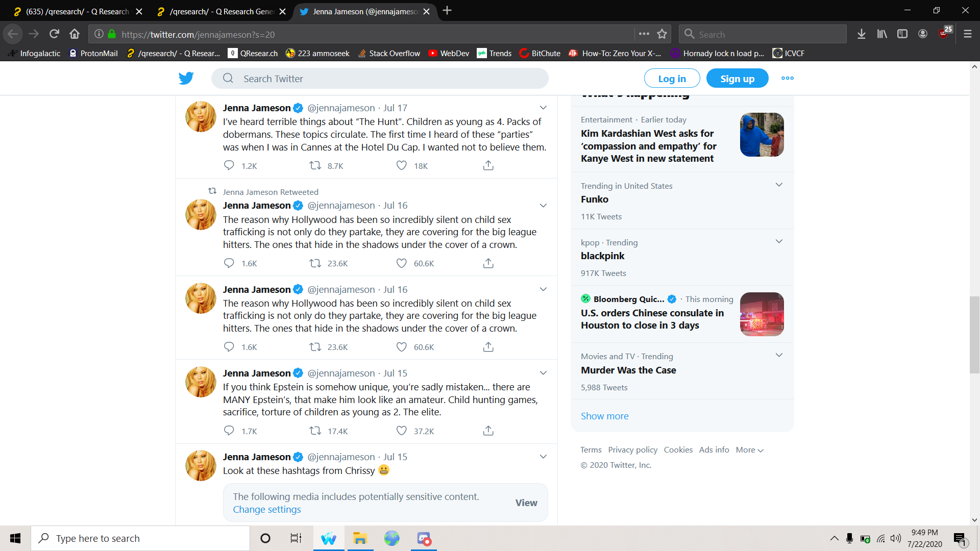Reply to the Jul 17 tweet
Screen dimensions: 980x551
point(229,165)
